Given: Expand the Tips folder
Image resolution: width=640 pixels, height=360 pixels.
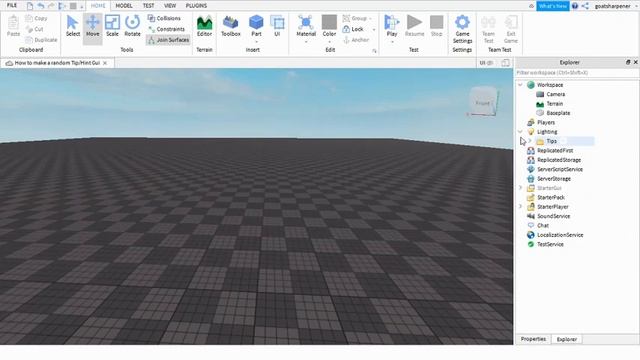Looking at the screenshot, I should click(x=530, y=141).
